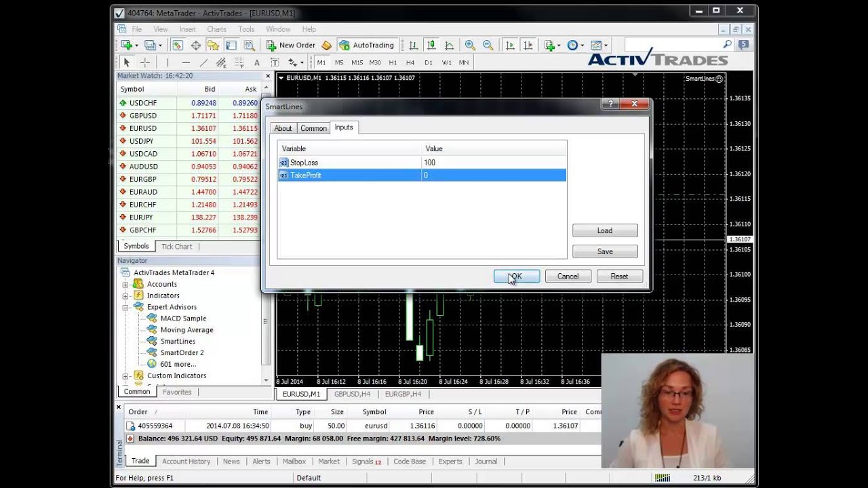868x488 pixels.
Task: Expand the Custom Indicators node
Action: tap(125, 376)
